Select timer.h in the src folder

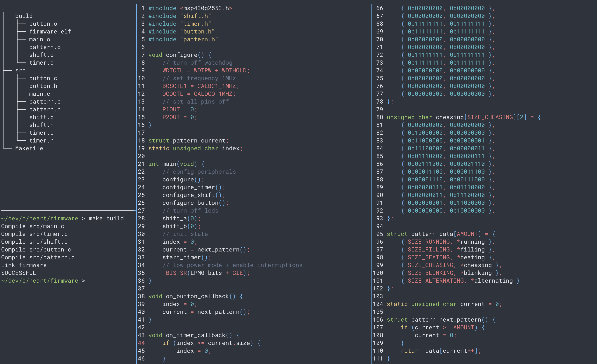[x=41, y=141]
